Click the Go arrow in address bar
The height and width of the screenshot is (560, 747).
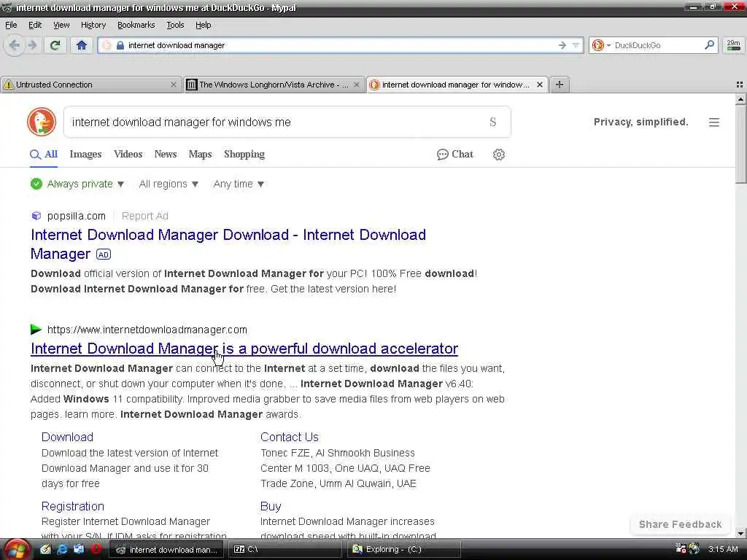click(x=562, y=45)
